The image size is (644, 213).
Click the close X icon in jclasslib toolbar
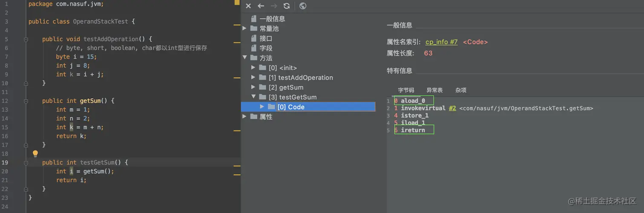(248, 6)
